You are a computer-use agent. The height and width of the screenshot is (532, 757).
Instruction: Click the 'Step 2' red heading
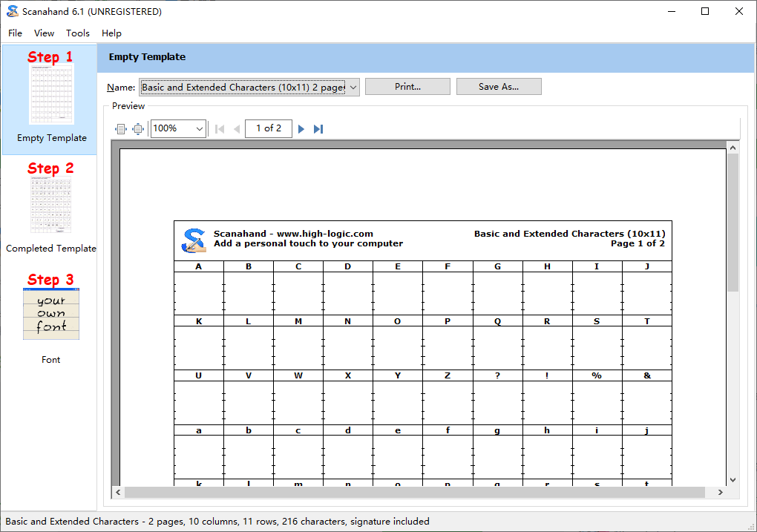coord(50,168)
